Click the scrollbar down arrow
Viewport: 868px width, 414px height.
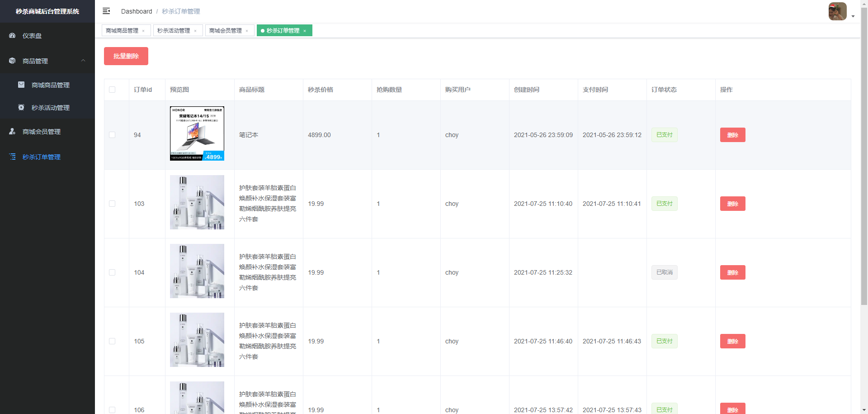(864, 410)
